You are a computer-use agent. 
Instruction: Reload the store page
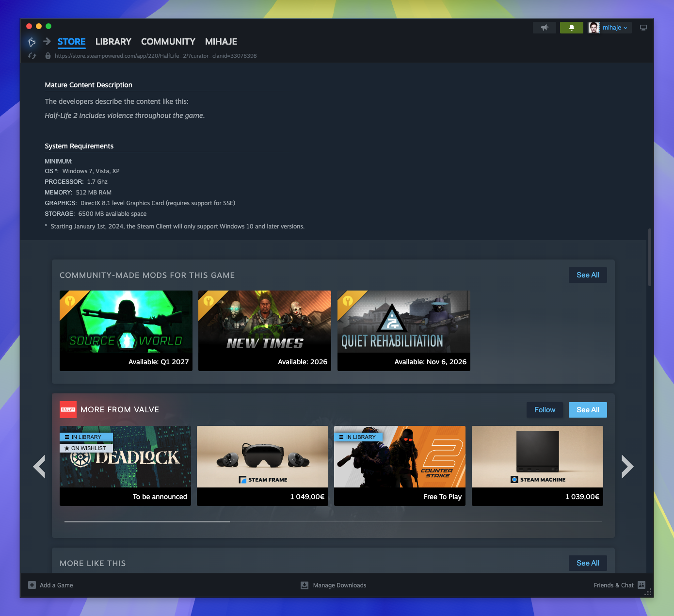click(x=32, y=56)
